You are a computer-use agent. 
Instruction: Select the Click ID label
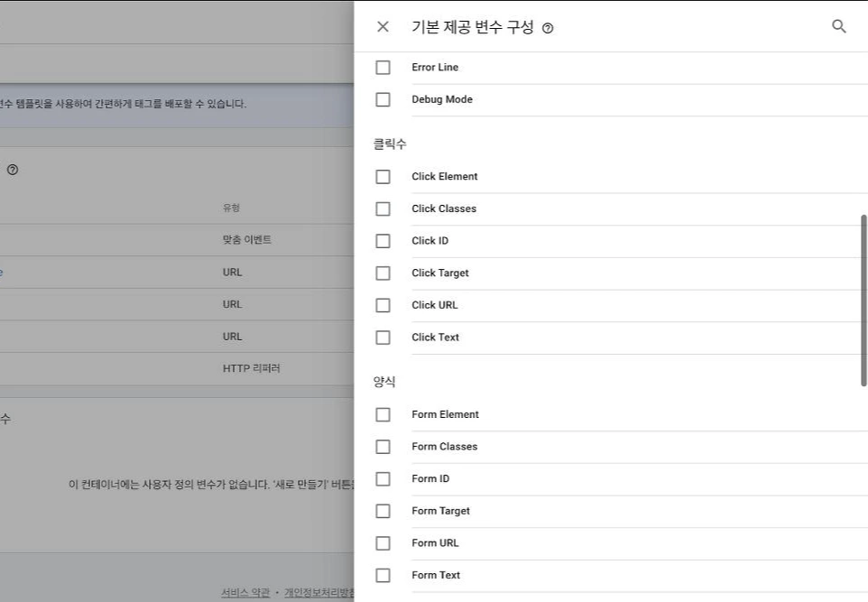click(429, 240)
